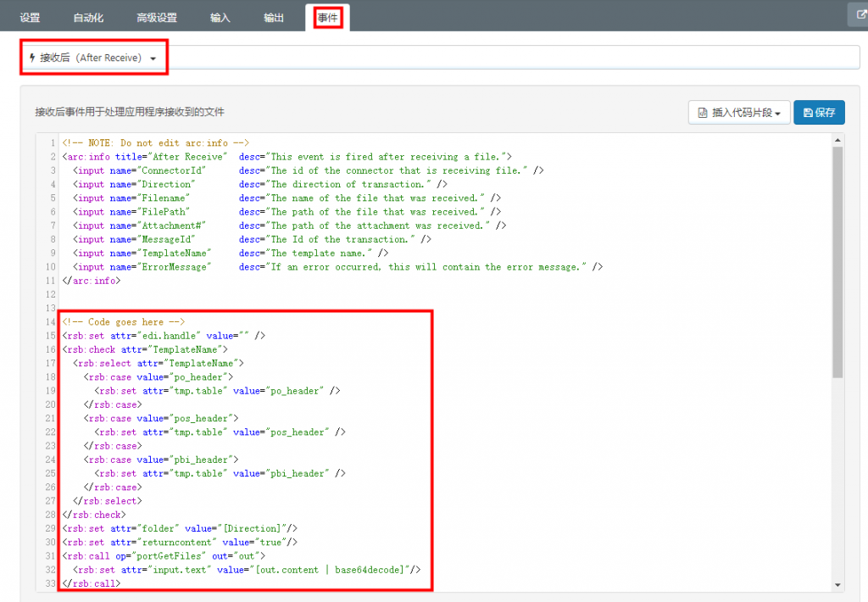Viewport: 868px width, 602px height.
Task: Click the lightning bolt icon beside 接收后
Action: (x=33, y=58)
